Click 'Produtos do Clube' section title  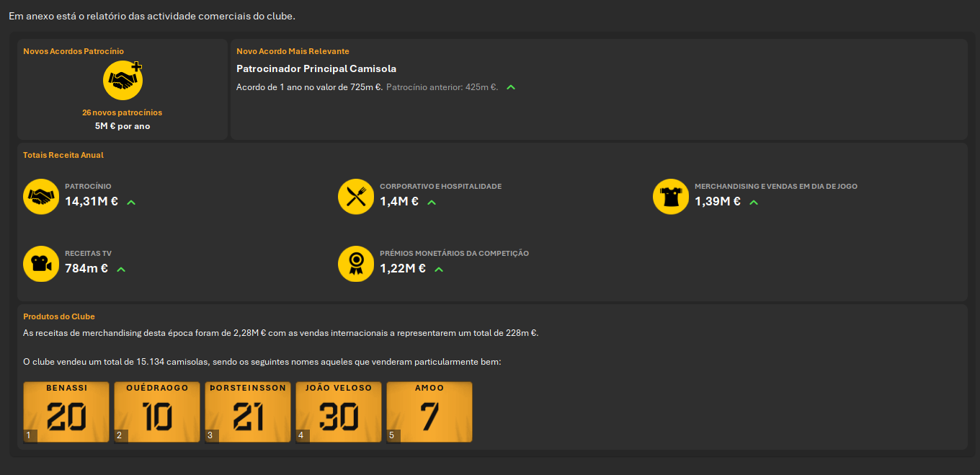[59, 316]
